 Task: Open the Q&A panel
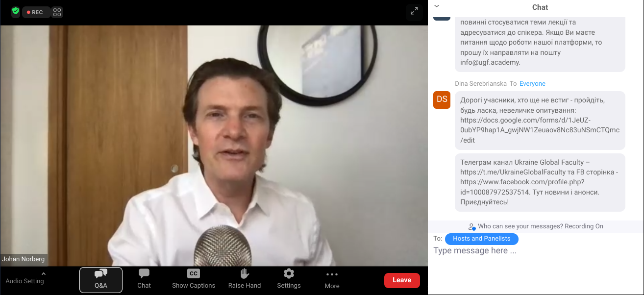pyautogui.click(x=101, y=279)
